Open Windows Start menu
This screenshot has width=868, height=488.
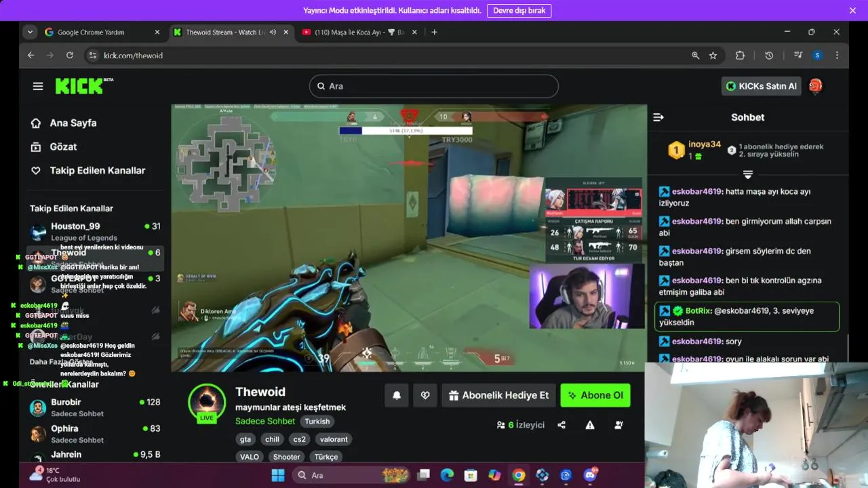[x=278, y=475]
